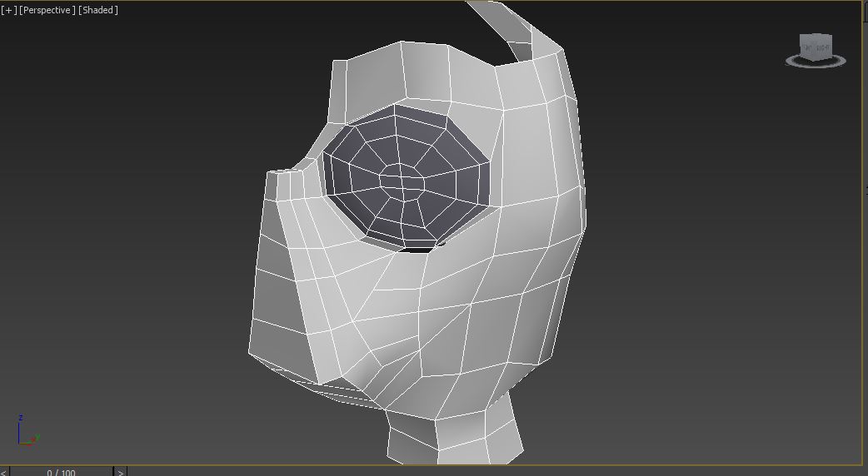Open the Perspective point-of-view viewport menu
This screenshot has width=868, height=476.
tap(47, 10)
